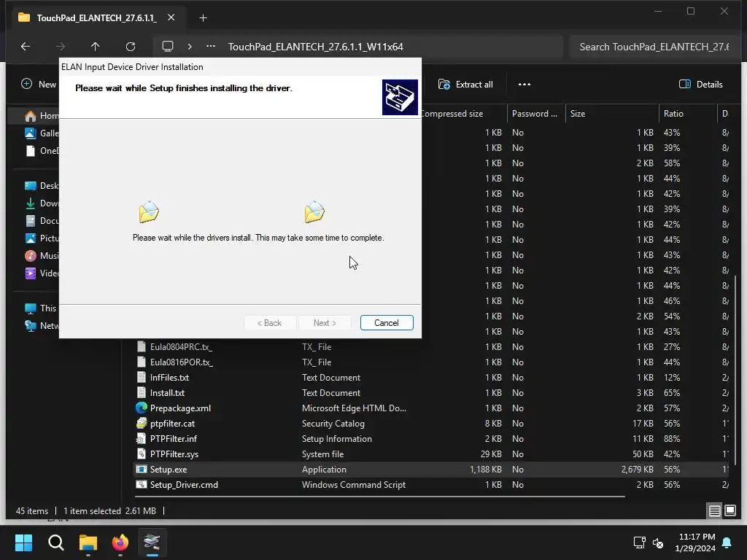Open Documents quick access folder
Viewport: 747px width, 560px height.
tap(42, 221)
